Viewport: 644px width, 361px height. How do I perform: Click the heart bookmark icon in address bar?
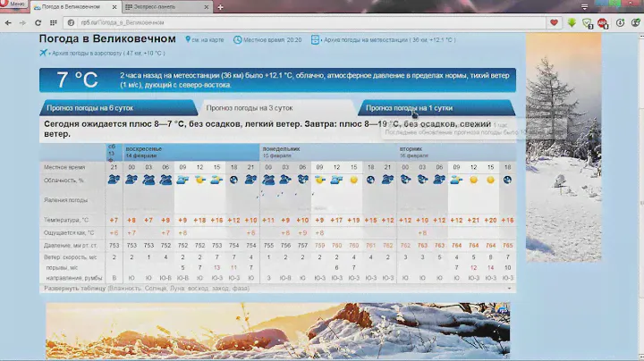(555, 21)
